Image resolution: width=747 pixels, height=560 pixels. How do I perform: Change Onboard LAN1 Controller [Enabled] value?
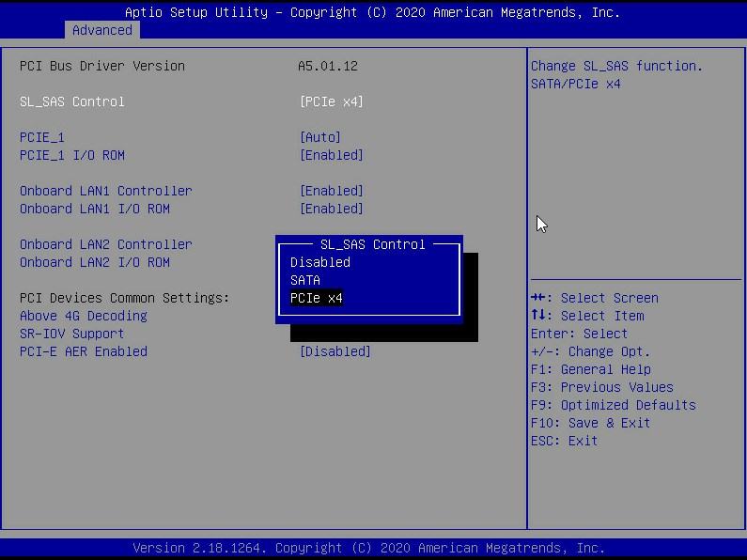[332, 191]
